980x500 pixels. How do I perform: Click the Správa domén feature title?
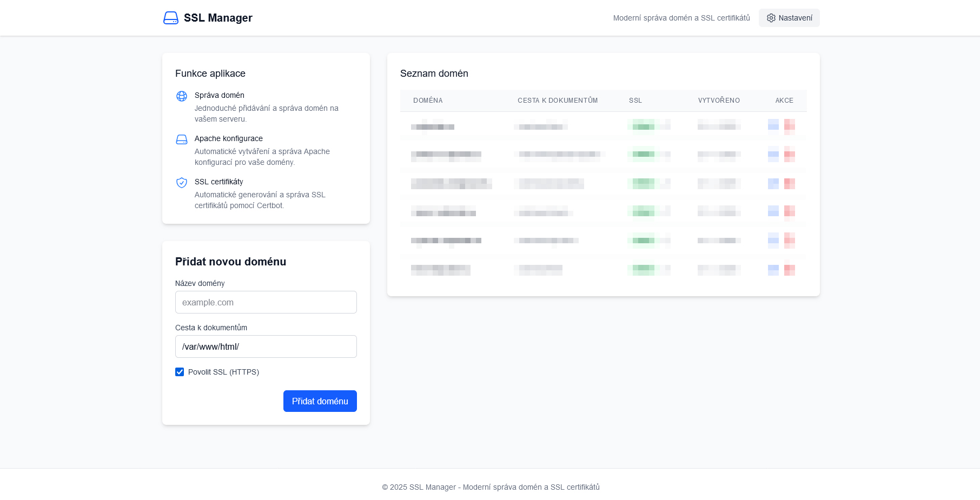point(220,95)
